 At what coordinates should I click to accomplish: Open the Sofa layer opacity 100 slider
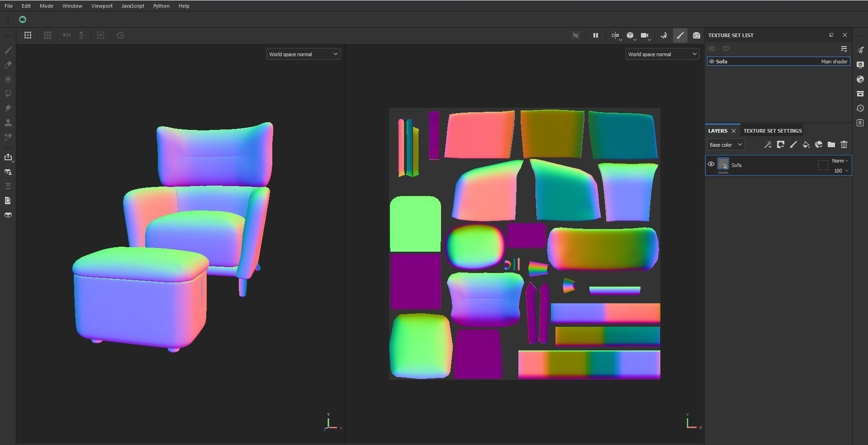point(841,171)
